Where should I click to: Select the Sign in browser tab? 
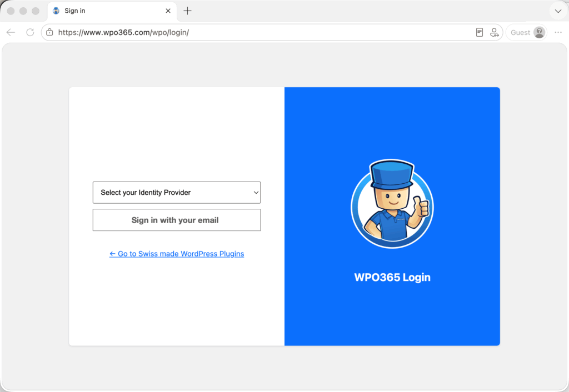click(112, 11)
